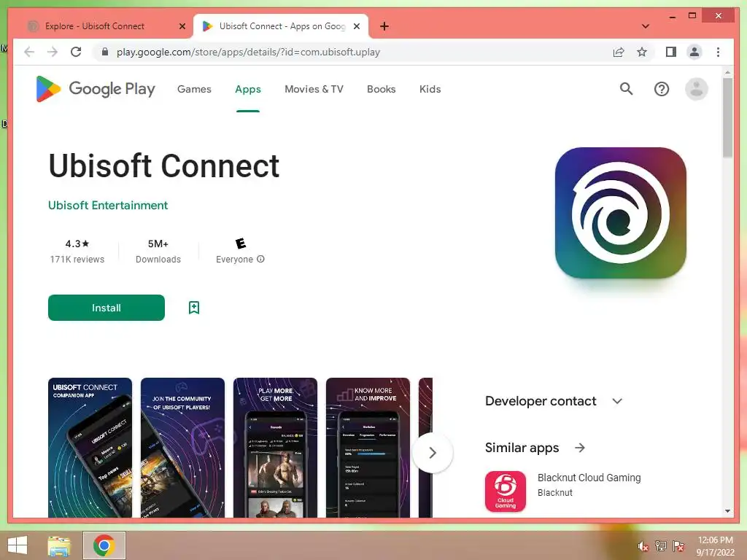Close the Google Play Ubisoft tab
The height and width of the screenshot is (560, 747).
click(x=356, y=26)
